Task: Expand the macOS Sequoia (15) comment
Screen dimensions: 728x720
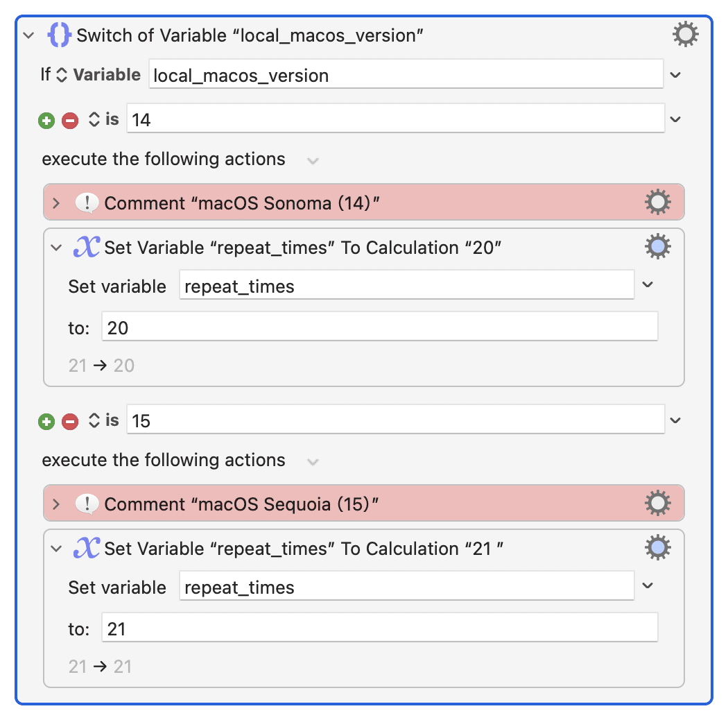Action: [x=56, y=504]
